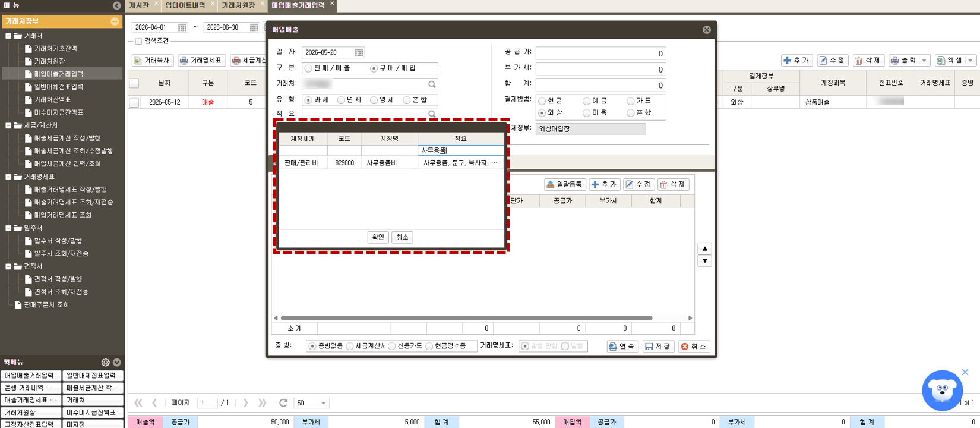Collapse left menu panel with arrow icon

tap(116, 5)
